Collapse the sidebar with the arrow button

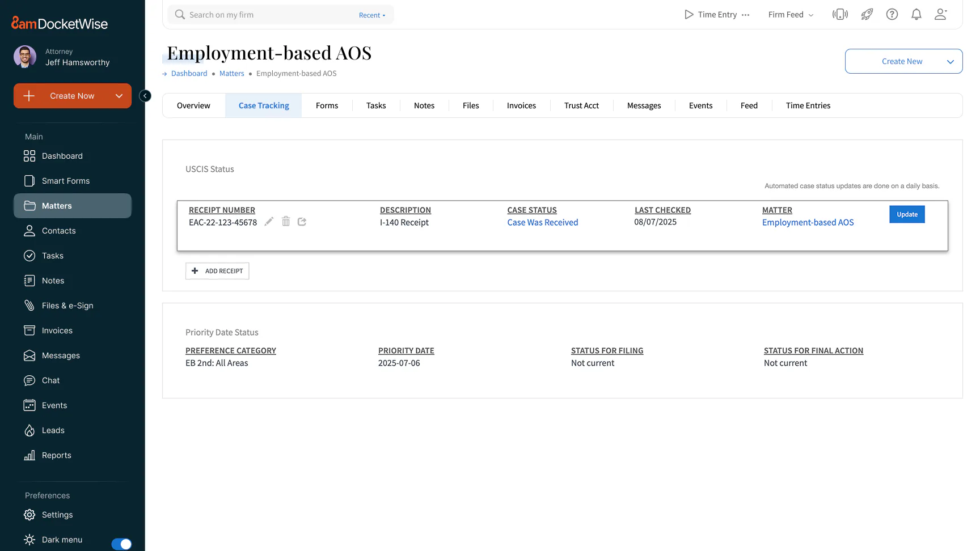tap(145, 96)
